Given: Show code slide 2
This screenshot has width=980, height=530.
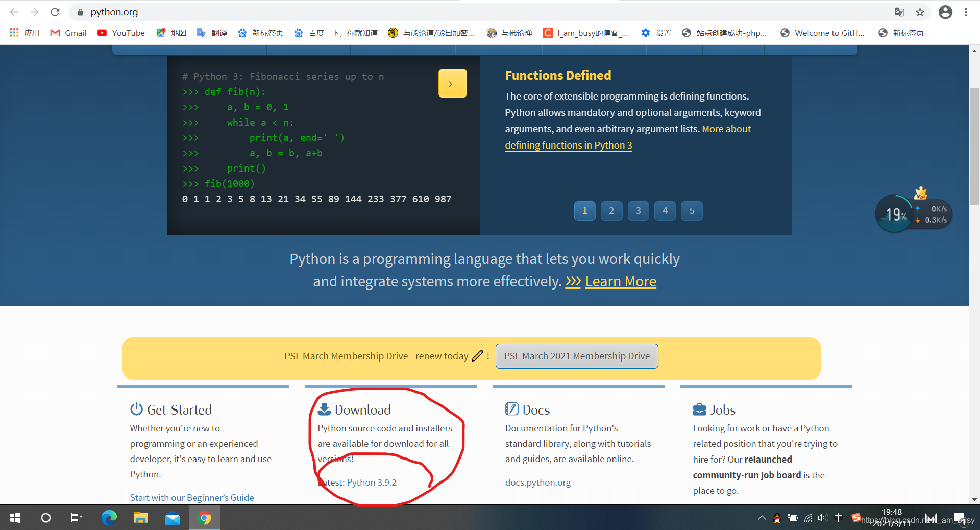Looking at the screenshot, I should pyautogui.click(x=611, y=211).
